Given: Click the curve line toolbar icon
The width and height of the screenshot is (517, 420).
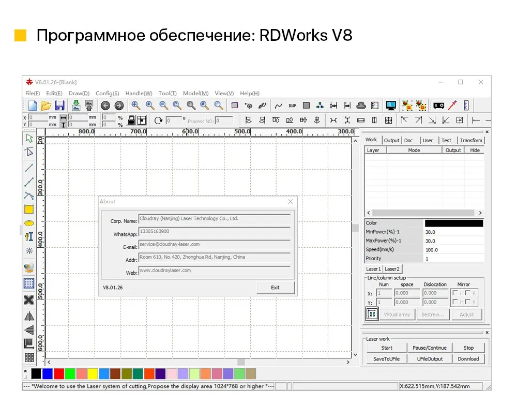Looking at the screenshot, I should [x=279, y=106].
